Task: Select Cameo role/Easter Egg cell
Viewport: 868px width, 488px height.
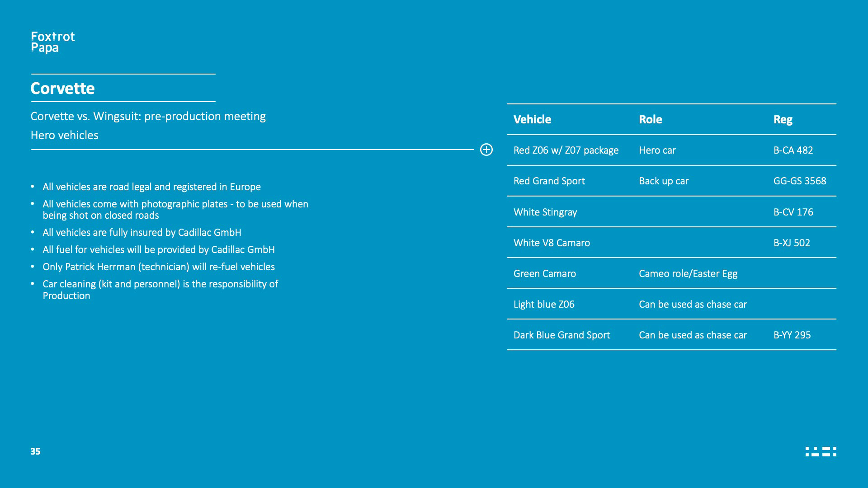Action: point(688,273)
